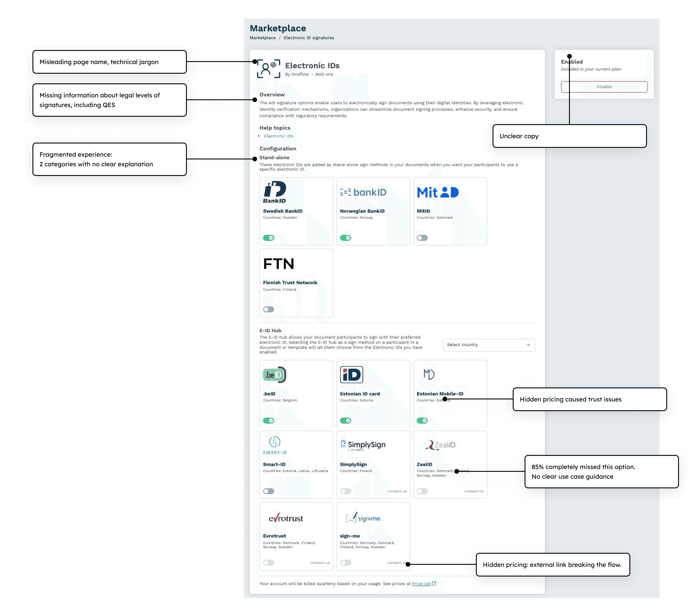Click the .beID logo

point(275,375)
